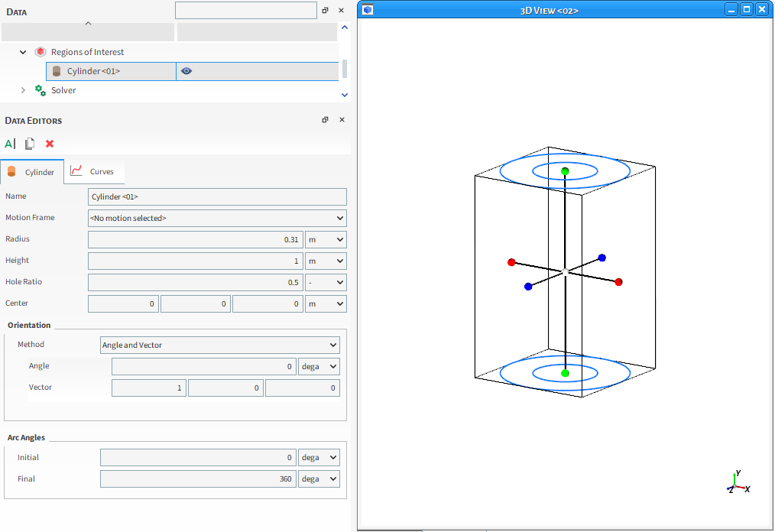Click the Name input field

(x=217, y=196)
